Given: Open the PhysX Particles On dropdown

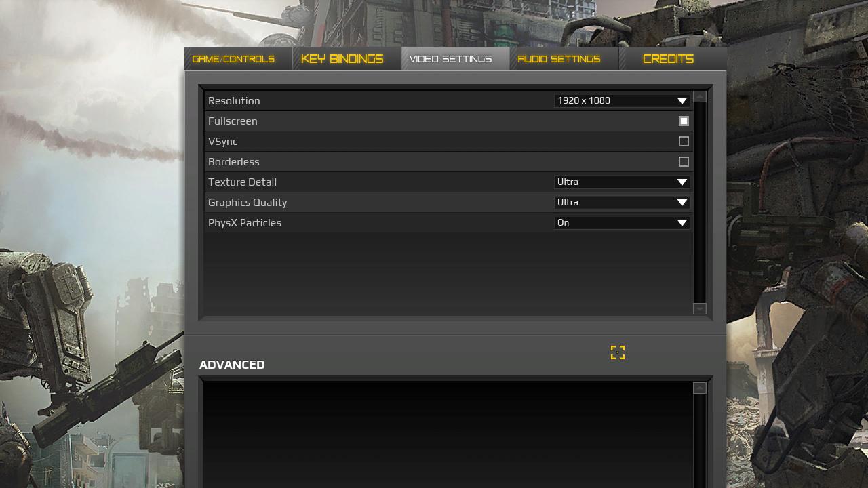Looking at the screenshot, I should pos(622,222).
